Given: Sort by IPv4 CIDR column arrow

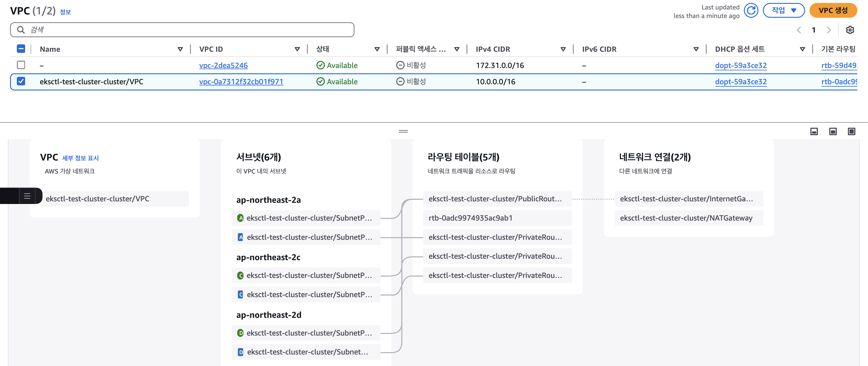Looking at the screenshot, I should [563, 49].
